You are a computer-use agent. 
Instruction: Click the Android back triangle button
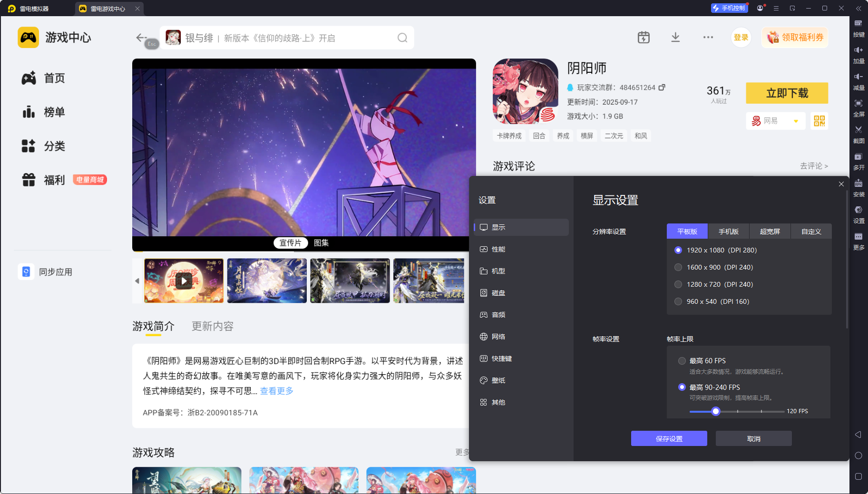tap(858, 435)
